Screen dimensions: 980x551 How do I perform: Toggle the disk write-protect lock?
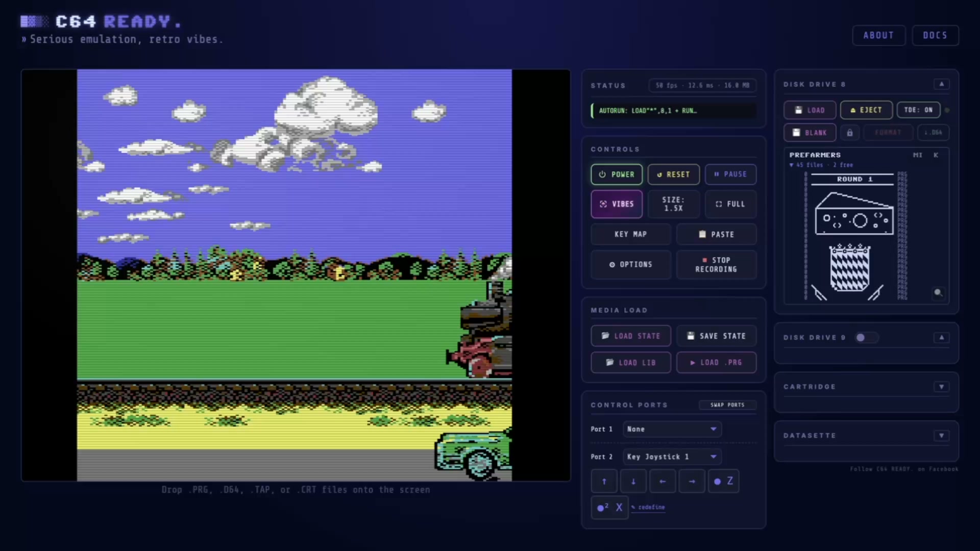pyautogui.click(x=850, y=133)
